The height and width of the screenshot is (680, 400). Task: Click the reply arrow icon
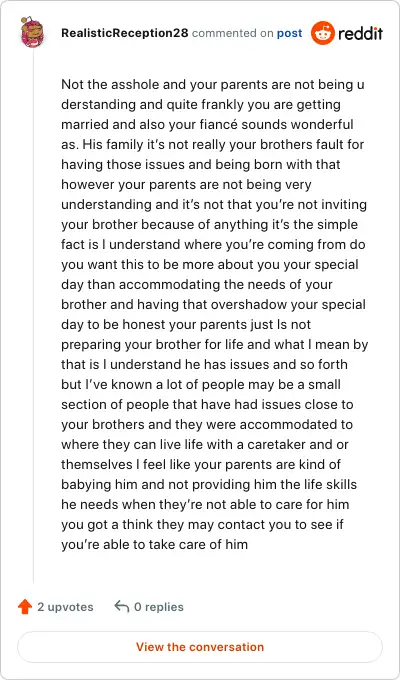[x=121, y=606]
